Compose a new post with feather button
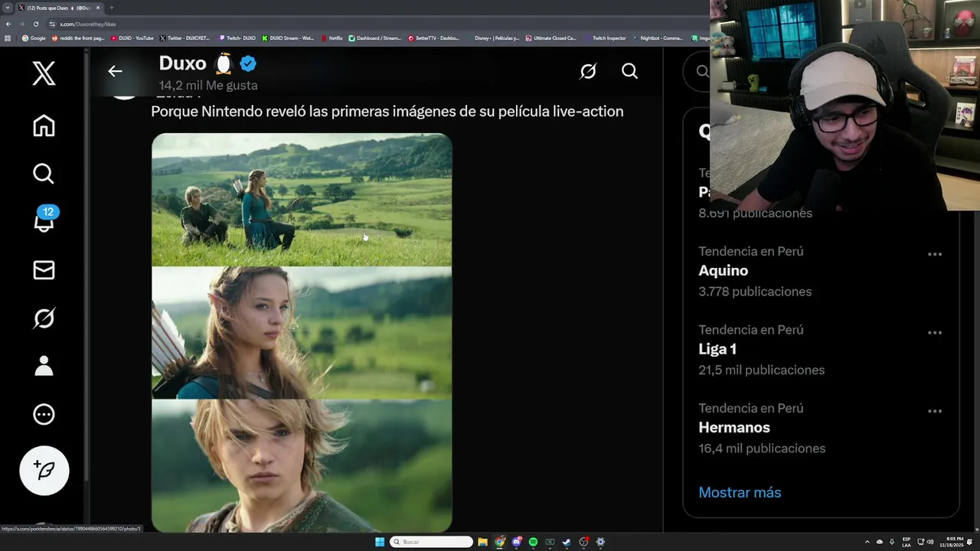 coord(44,470)
